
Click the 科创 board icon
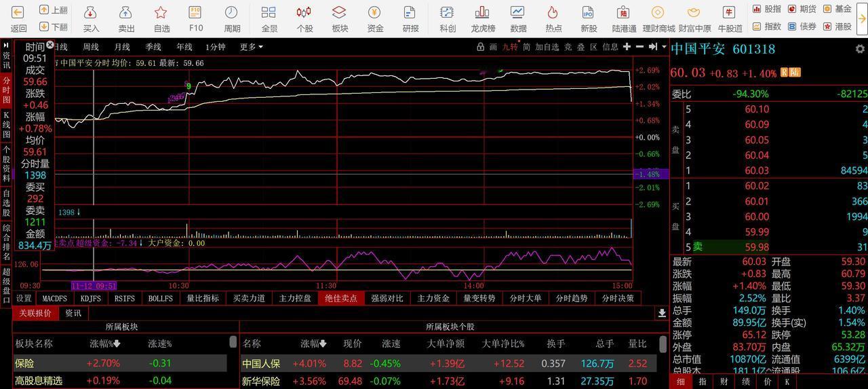pyautogui.click(x=447, y=12)
